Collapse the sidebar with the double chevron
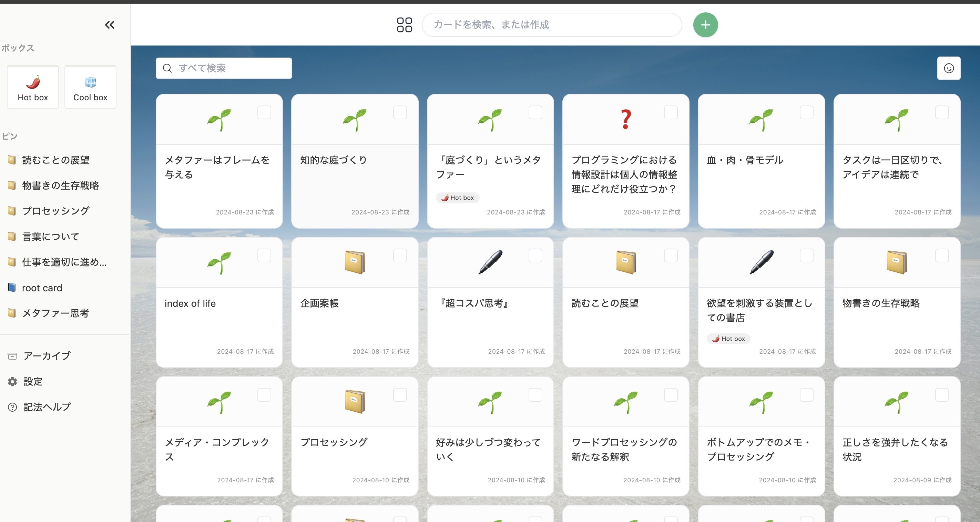This screenshot has height=522, width=980. click(x=110, y=24)
